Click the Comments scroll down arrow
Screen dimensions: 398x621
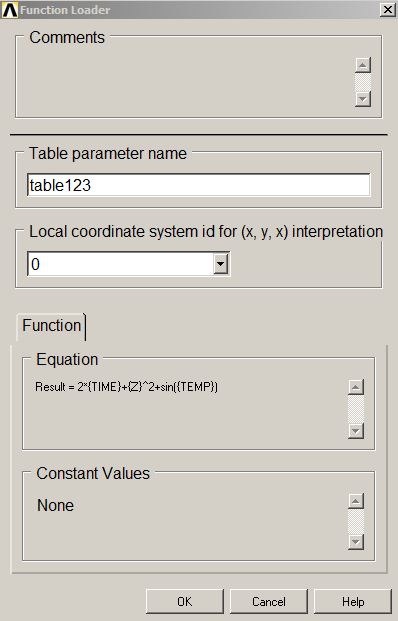click(x=363, y=99)
